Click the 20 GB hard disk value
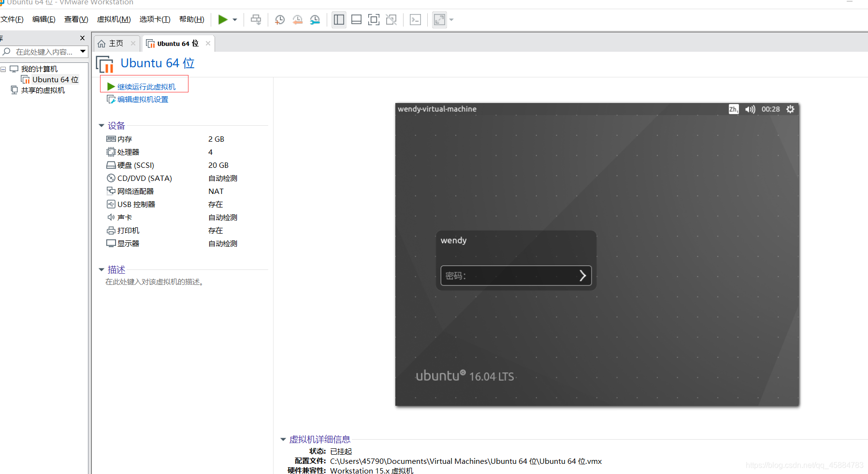Image resolution: width=868 pixels, height=474 pixels. click(218, 165)
